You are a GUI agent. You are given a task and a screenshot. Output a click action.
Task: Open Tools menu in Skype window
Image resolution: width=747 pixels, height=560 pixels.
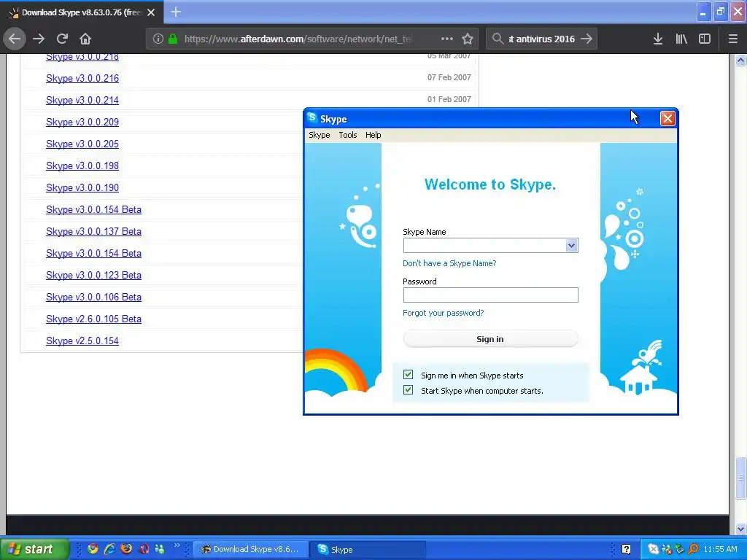348,135
